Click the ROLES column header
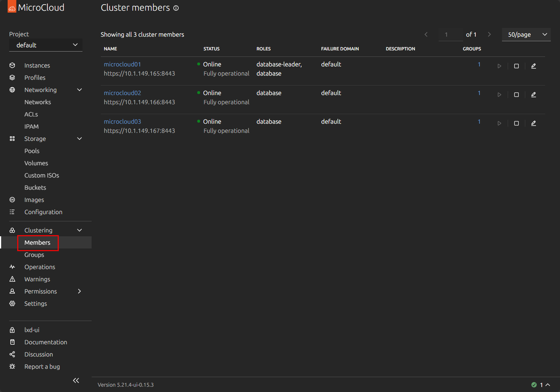 click(263, 49)
